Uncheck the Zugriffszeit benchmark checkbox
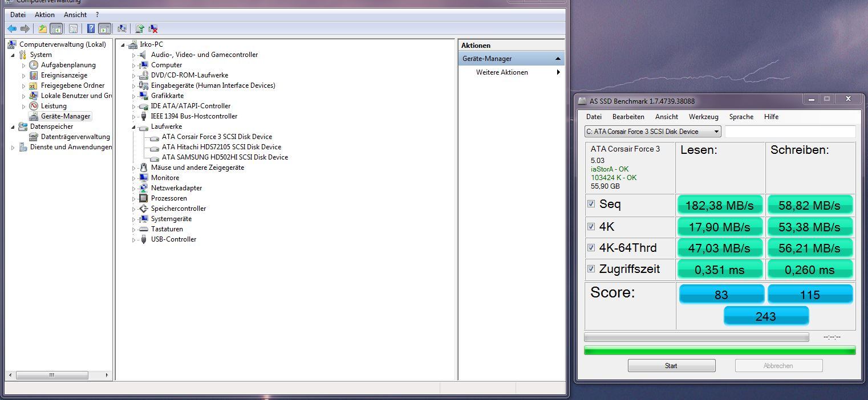The width and height of the screenshot is (868, 400). click(x=591, y=268)
